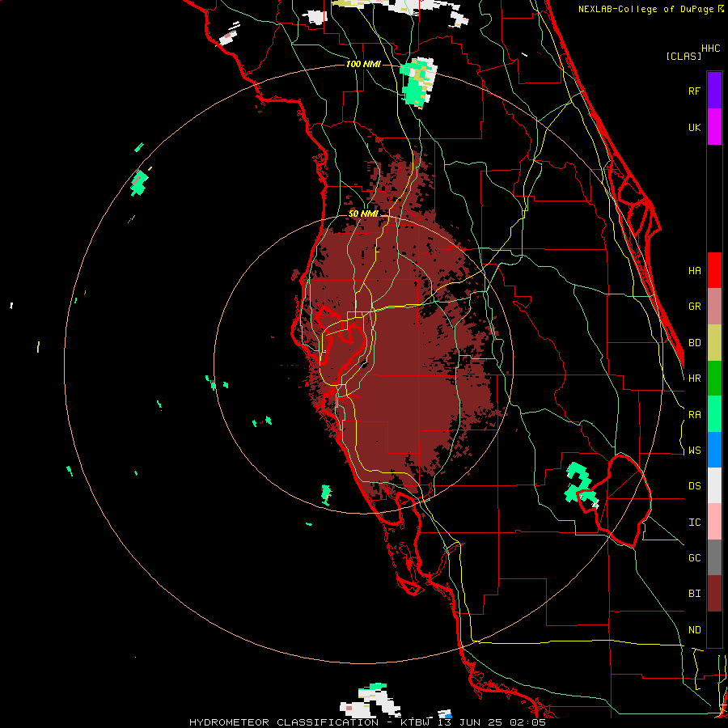This screenshot has width=728, height=728.
Task: Click the 13 JUN 25 date text
Action: (x=471, y=722)
